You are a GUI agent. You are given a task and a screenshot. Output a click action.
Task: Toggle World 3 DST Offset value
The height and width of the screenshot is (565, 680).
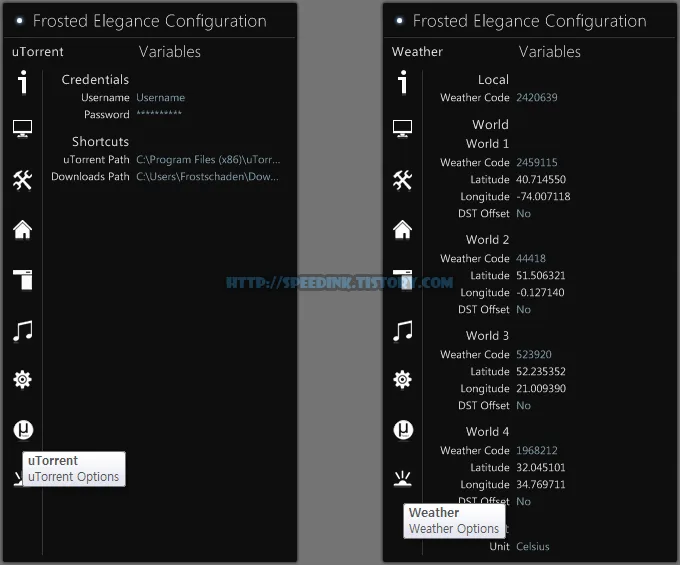[x=523, y=405]
